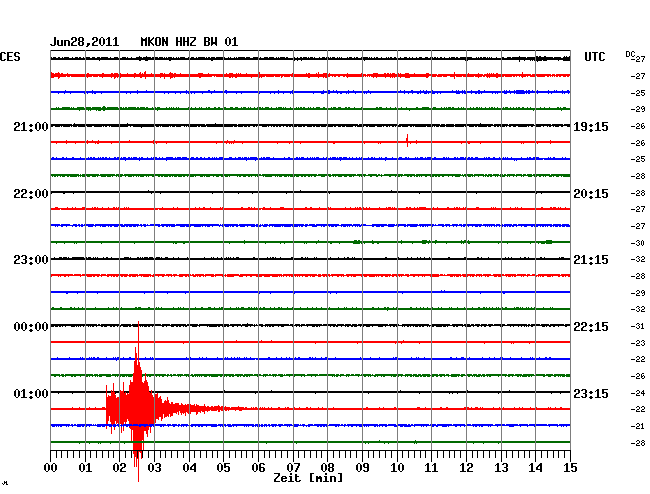Click the DC value -24
Viewport: 650px width, 494px height.
(x=638, y=393)
